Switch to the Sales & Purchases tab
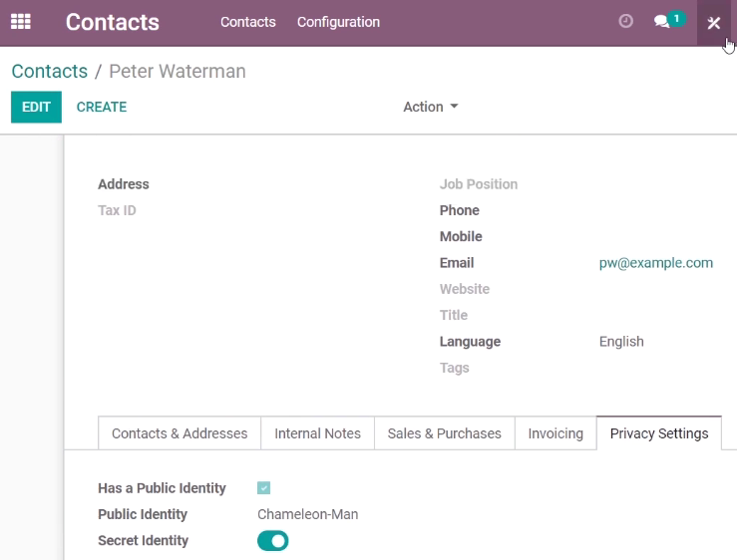 445,433
